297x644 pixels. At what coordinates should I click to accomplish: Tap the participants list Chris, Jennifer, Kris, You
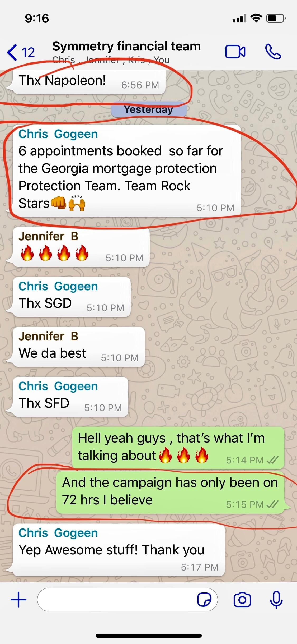111,60
